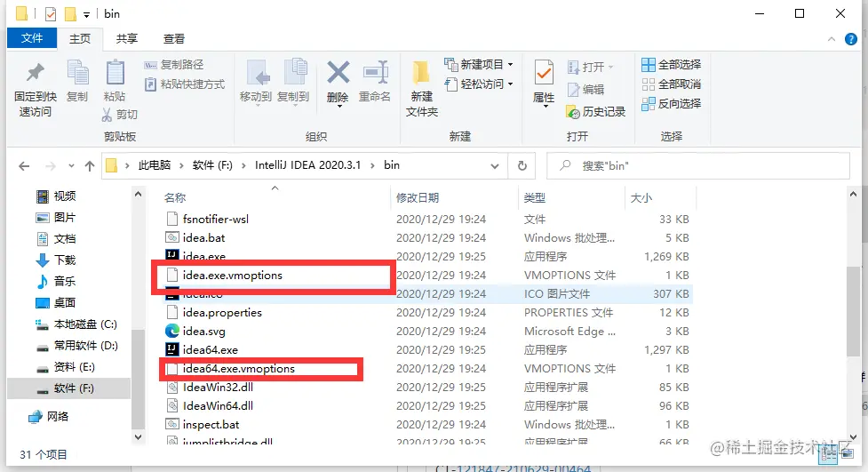The height and width of the screenshot is (472, 868).
Task: Click Copy path (复制路径)
Action: (174, 65)
